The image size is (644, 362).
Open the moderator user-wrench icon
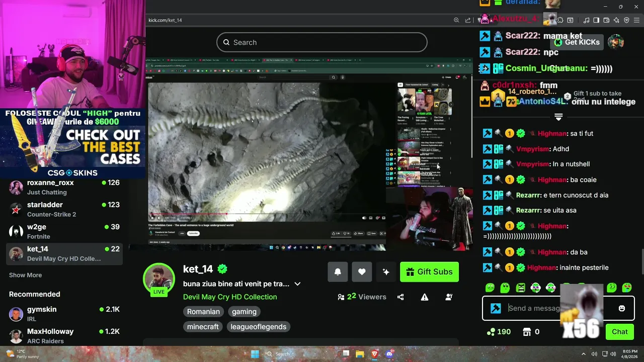pos(449,297)
